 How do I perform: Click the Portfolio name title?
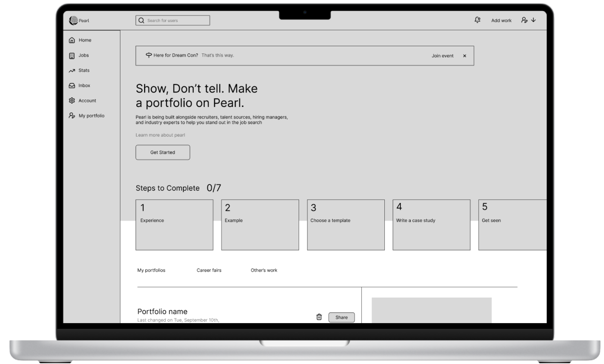click(162, 312)
